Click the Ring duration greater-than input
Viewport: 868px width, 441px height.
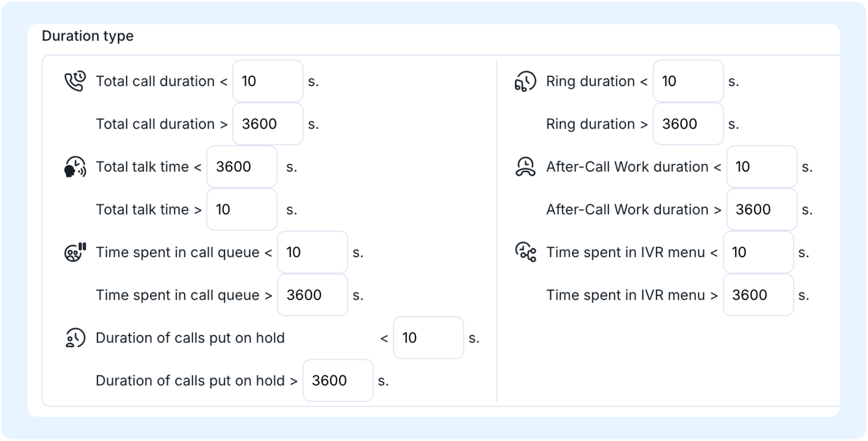[688, 124]
